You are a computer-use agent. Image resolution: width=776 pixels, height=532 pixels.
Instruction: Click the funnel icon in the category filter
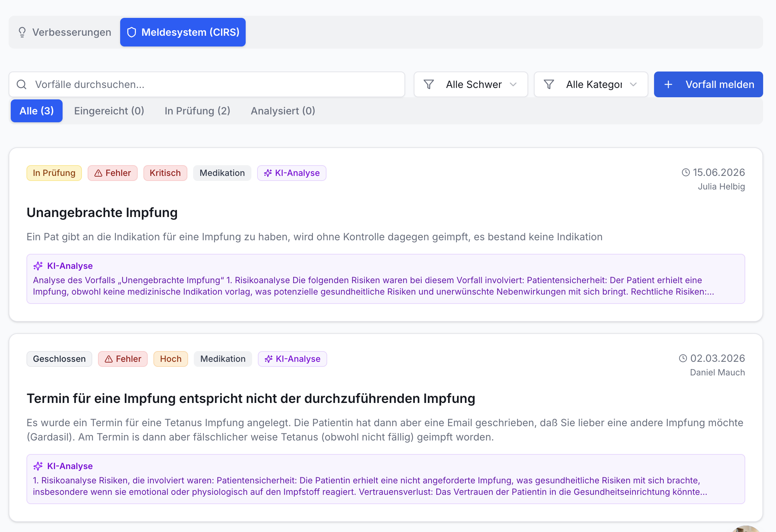click(549, 84)
